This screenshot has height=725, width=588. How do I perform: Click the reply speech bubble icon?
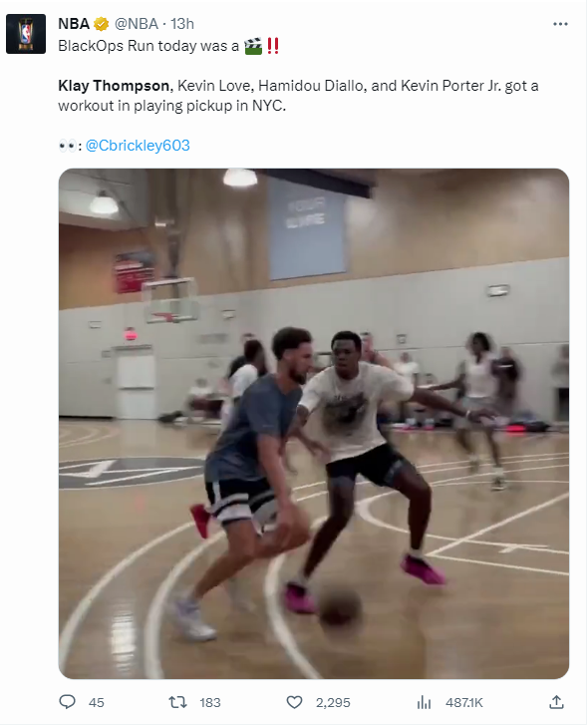click(x=68, y=702)
